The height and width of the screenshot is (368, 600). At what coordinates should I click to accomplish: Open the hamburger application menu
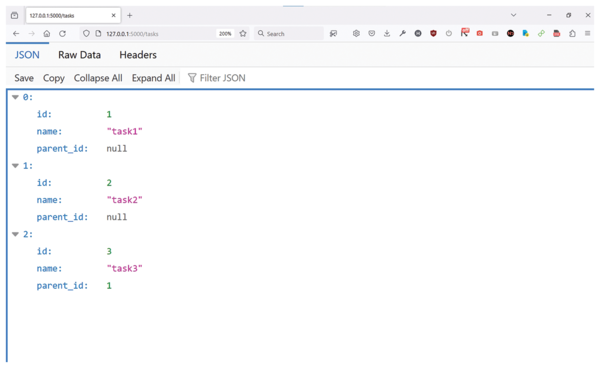pyautogui.click(x=587, y=34)
